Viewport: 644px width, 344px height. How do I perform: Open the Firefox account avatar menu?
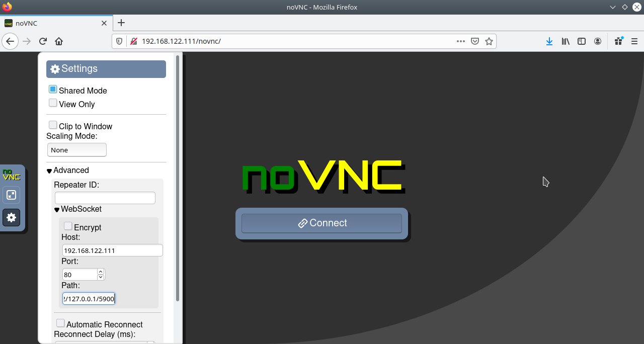[598, 41]
